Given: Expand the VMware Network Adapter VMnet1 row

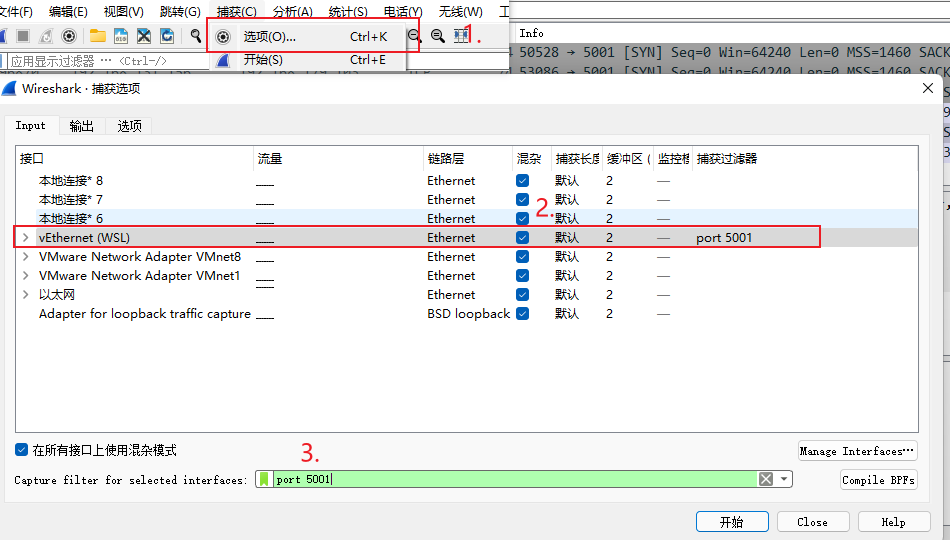Looking at the screenshot, I should (x=25, y=275).
